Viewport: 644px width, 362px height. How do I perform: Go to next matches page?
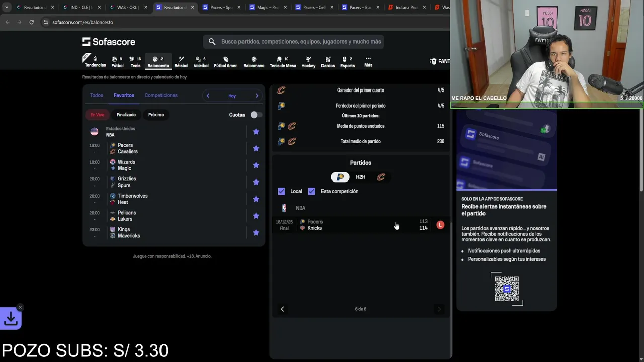439,309
